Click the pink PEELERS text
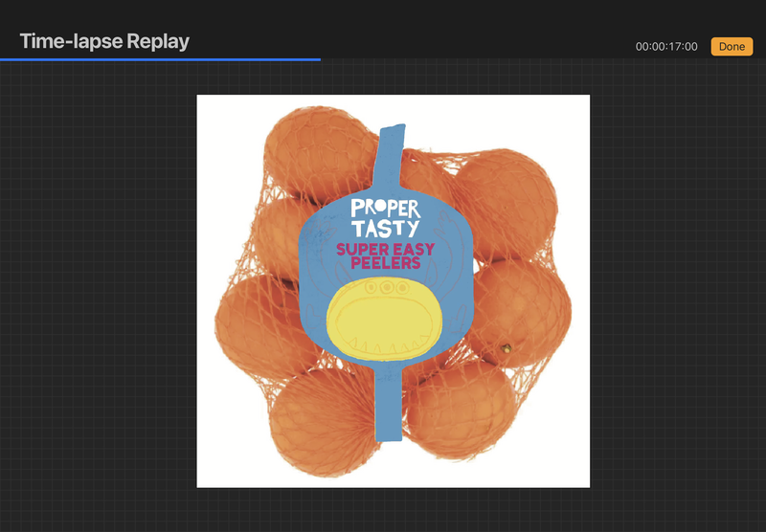Viewport: 766px width, 532px height. click(385, 263)
